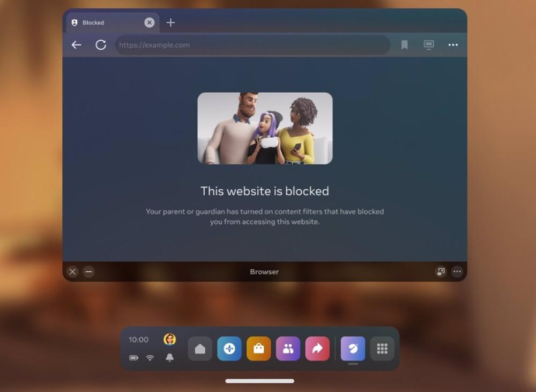Open the Home icon in the dock
Viewport: 536px width, 392px height.
[x=200, y=349]
